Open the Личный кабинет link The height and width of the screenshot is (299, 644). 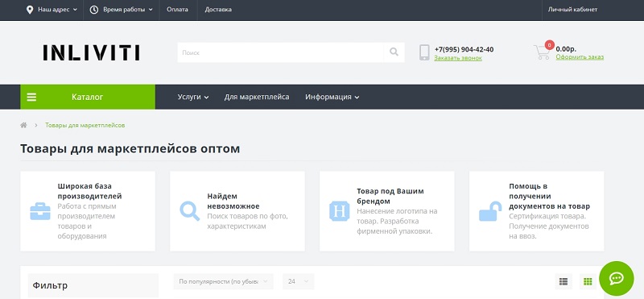(572, 10)
